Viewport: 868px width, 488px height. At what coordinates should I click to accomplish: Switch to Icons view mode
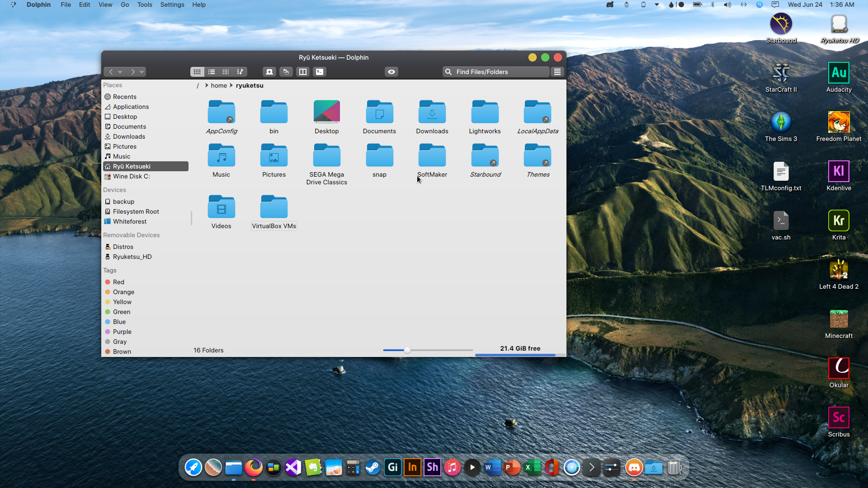point(197,72)
